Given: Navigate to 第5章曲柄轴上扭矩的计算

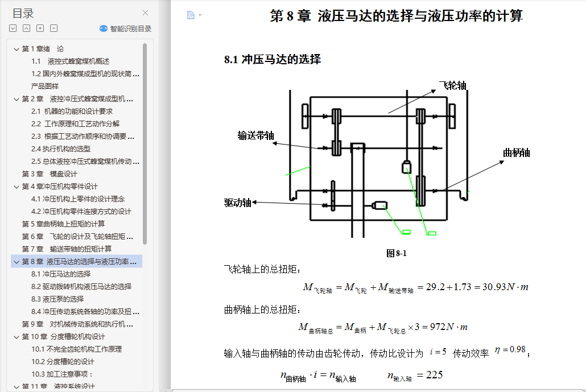Looking at the screenshot, I should [x=63, y=224].
